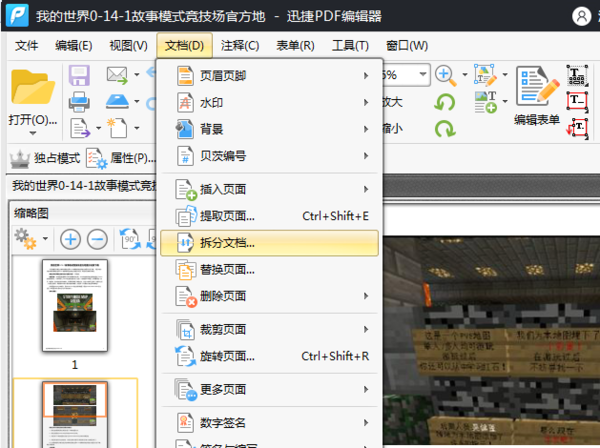Open the 文件 menu
Screen dimensions: 600x448
point(26,46)
